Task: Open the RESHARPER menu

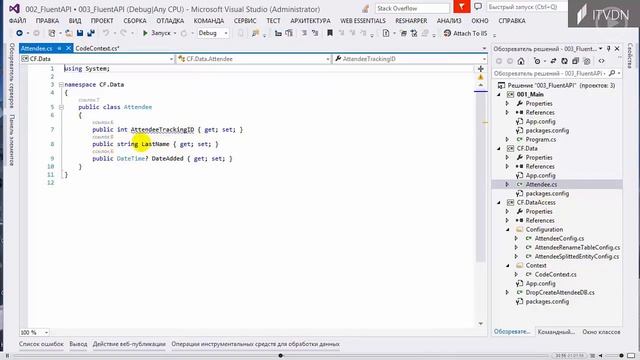Action: point(411,20)
